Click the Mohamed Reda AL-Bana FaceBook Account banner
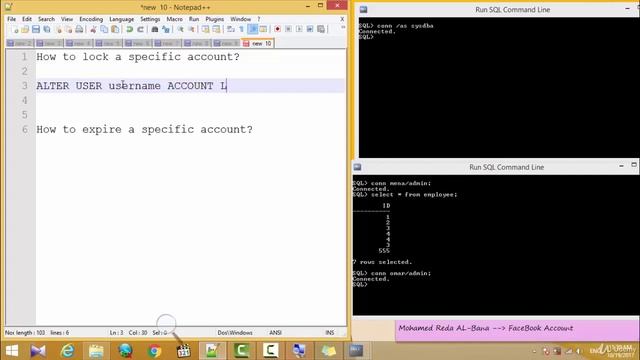Viewport: 640px width, 360px height. (x=516, y=330)
